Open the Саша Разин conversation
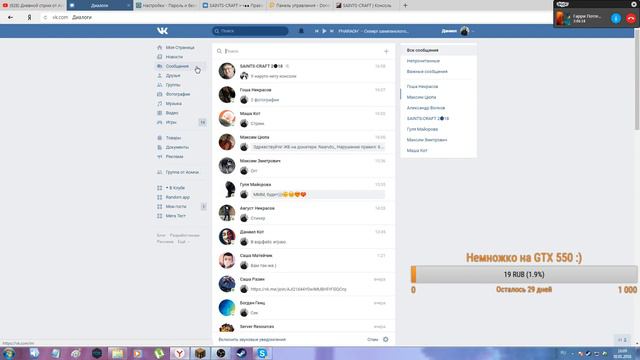The width and height of the screenshot is (640, 360). [x=303, y=284]
